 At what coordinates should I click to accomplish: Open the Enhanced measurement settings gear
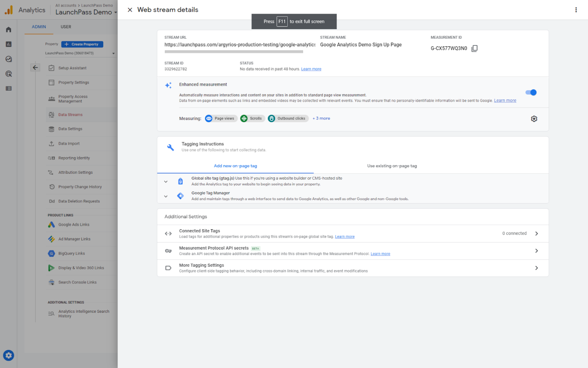[534, 119]
